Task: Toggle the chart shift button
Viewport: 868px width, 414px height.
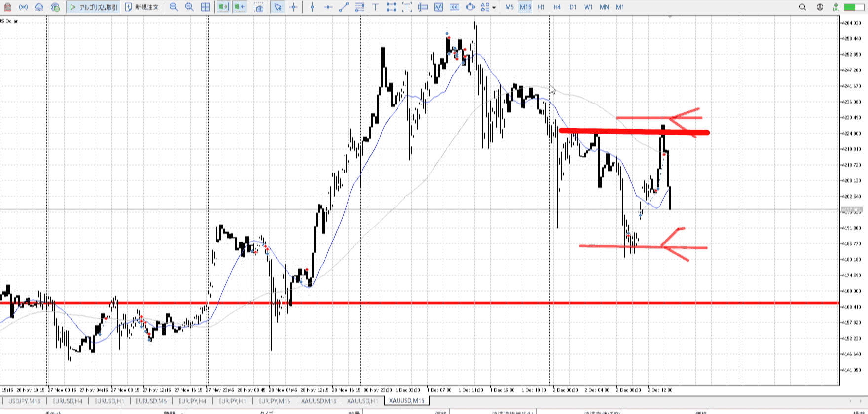Action: click(x=240, y=7)
